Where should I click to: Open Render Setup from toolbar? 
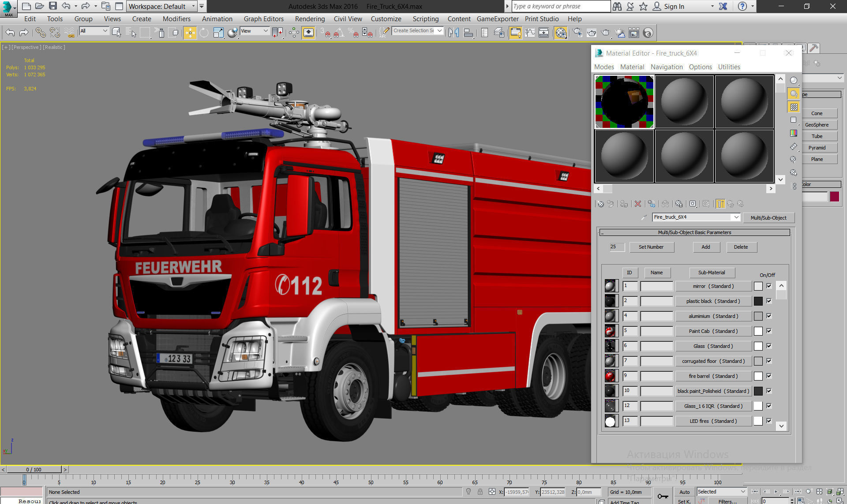click(577, 33)
